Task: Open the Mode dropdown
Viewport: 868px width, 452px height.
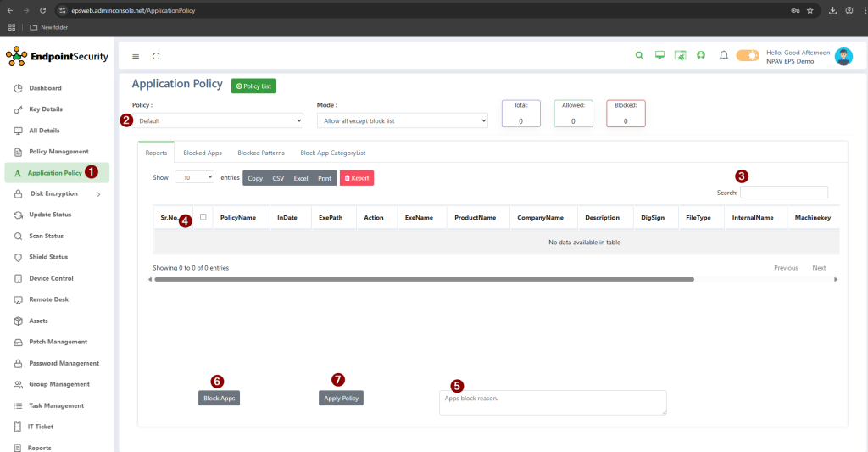Action: (x=402, y=121)
